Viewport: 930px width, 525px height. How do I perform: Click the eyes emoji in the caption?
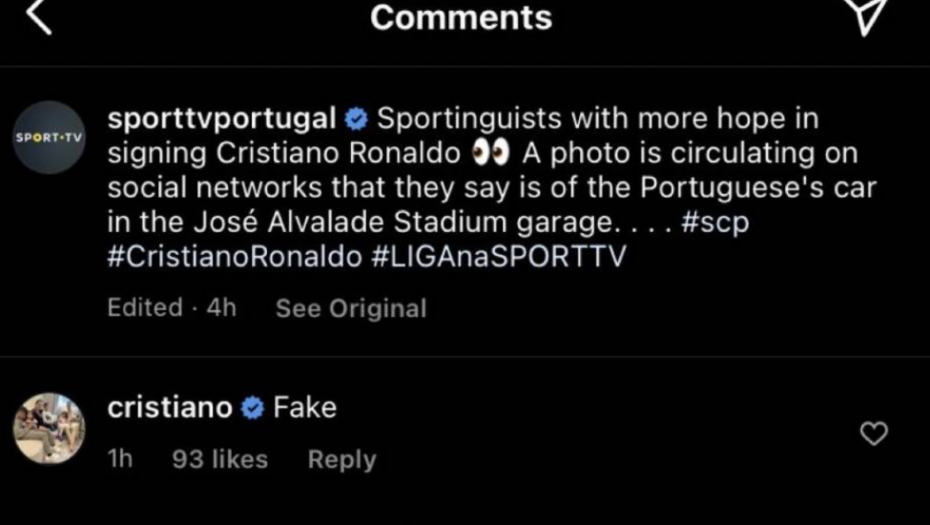click(x=491, y=154)
